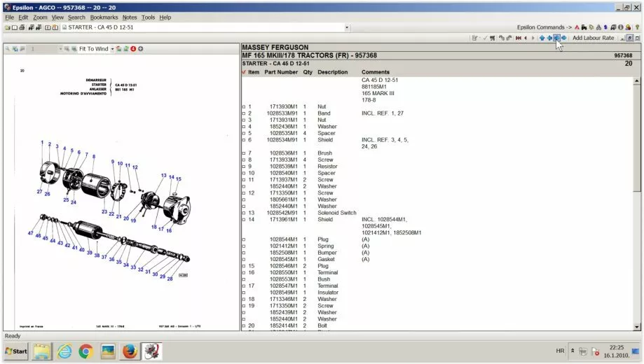Tick checkbox for item 20 Bolt
This screenshot has height=364, width=644.
point(244,325)
